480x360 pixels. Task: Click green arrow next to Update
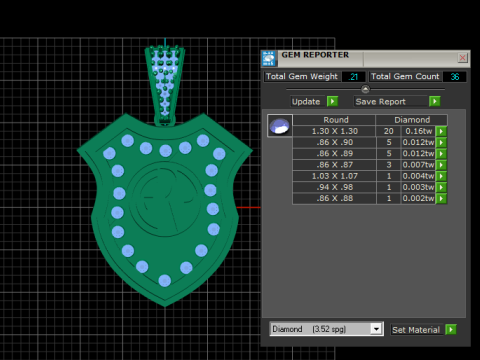pos(332,101)
